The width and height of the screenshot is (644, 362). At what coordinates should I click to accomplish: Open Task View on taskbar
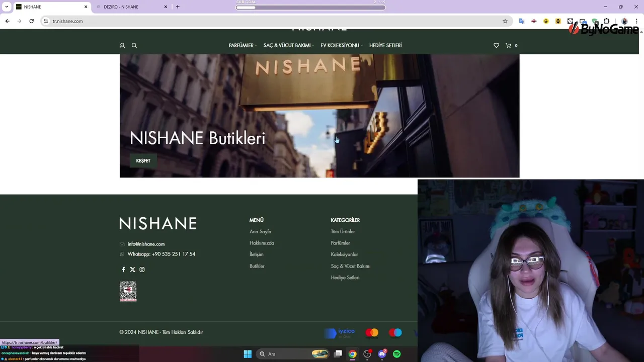[x=338, y=354]
